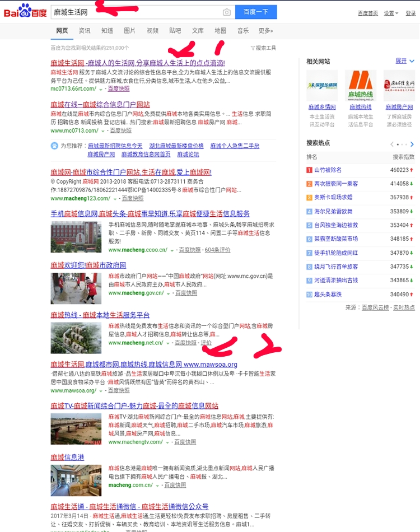Click the recommendation paw icon
The width and height of the screenshot is (420, 532).
pos(54,146)
